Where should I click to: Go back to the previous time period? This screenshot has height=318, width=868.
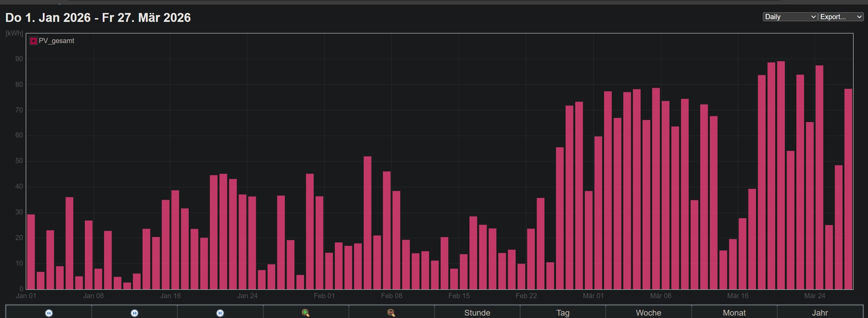[49, 313]
